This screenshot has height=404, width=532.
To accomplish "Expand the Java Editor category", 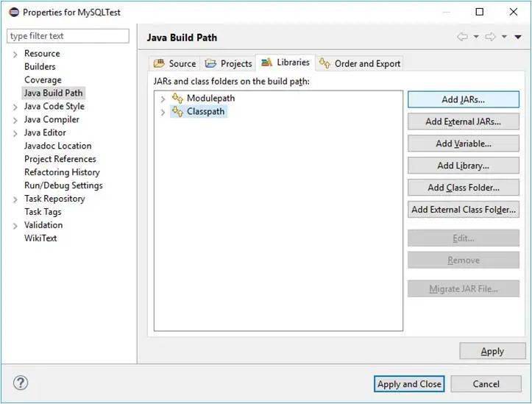I will pos(15,134).
